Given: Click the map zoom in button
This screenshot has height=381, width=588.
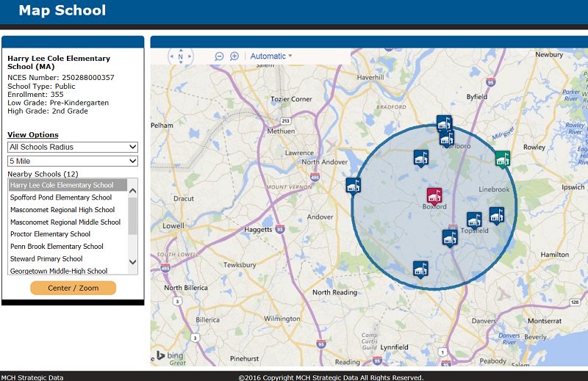Looking at the screenshot, I should [x=234, y=57].
